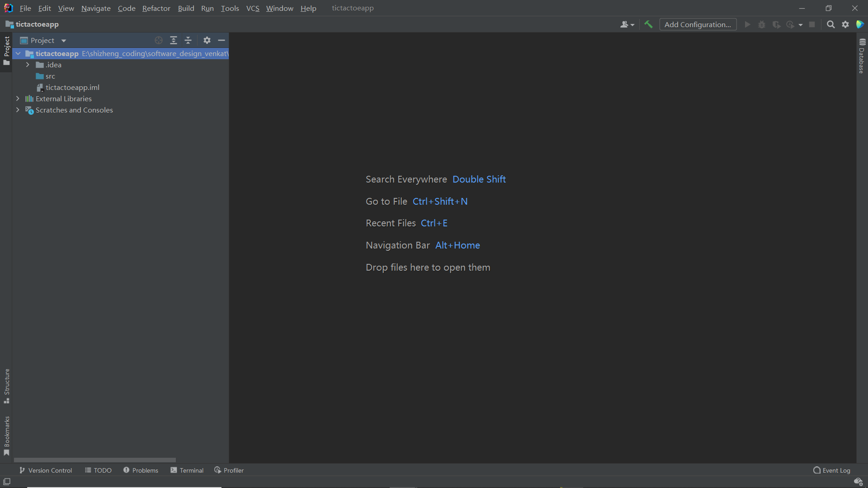
Task: Open IDE settings gear in top toolbar
Action: point(845,24)
